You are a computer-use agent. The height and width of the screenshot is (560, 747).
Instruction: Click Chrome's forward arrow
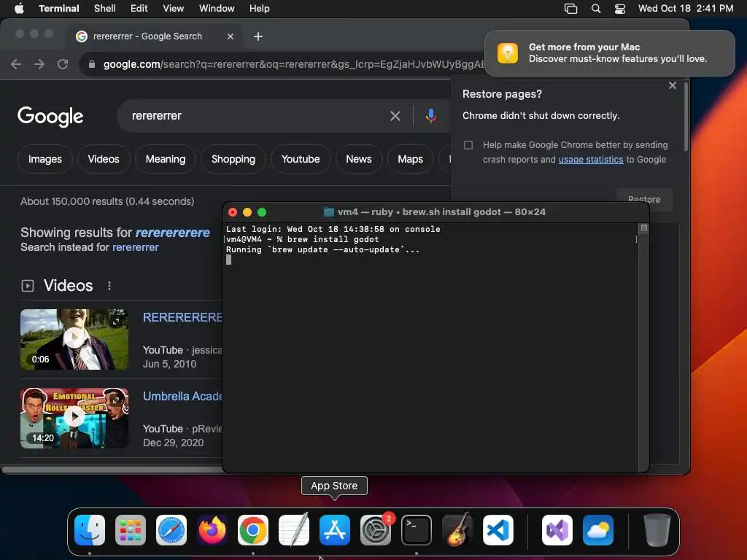pyautogui.click(x=39, y=64)
